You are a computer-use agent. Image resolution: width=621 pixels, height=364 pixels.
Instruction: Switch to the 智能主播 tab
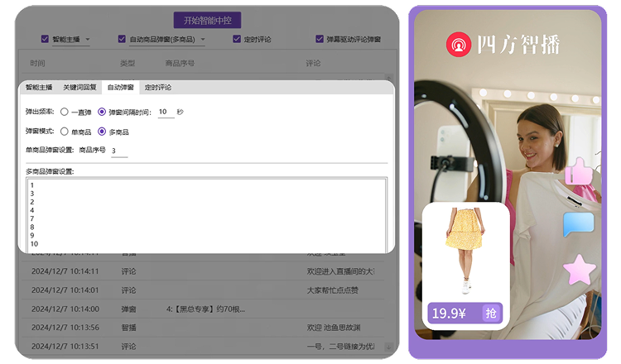(39, 88)
